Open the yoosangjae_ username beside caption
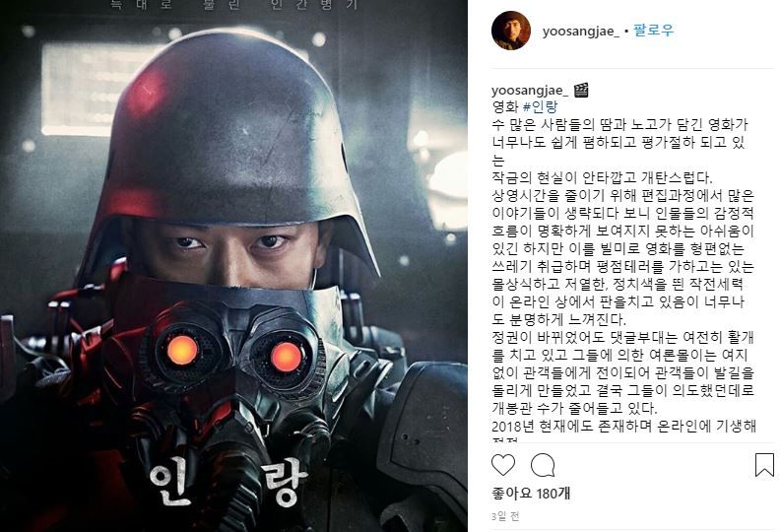The width and height of the screenshot is (781, 532). [x=530, y=91]
